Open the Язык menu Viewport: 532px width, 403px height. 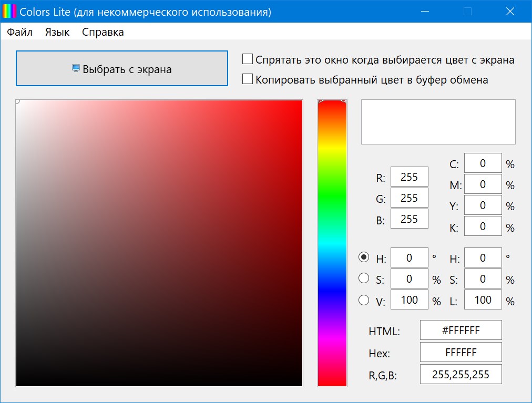point(56,32)
